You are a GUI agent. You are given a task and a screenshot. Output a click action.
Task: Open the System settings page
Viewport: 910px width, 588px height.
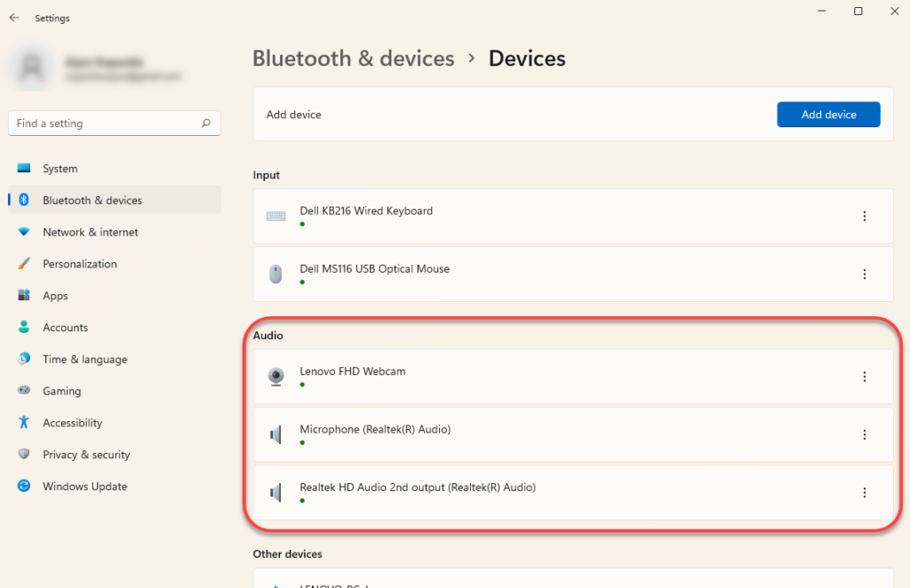tap(60, 169)
